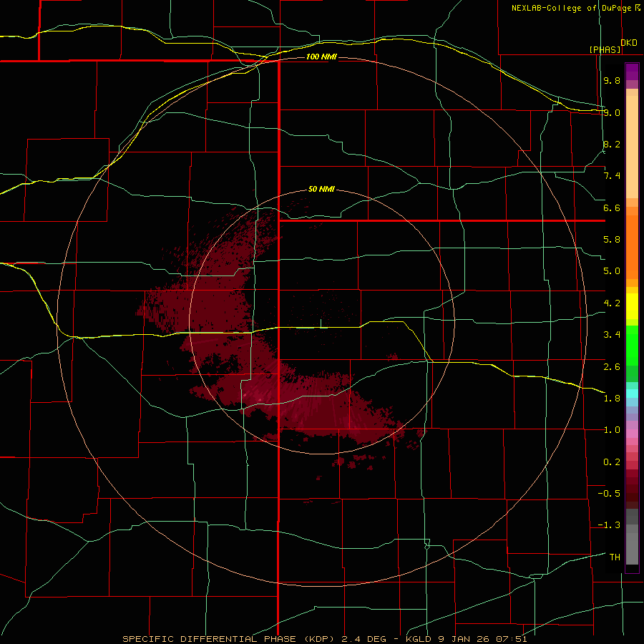Click the 07:51 timestamp
Image resolution: width=644 pixels, height=644 pixels.
tap(512, 639)
